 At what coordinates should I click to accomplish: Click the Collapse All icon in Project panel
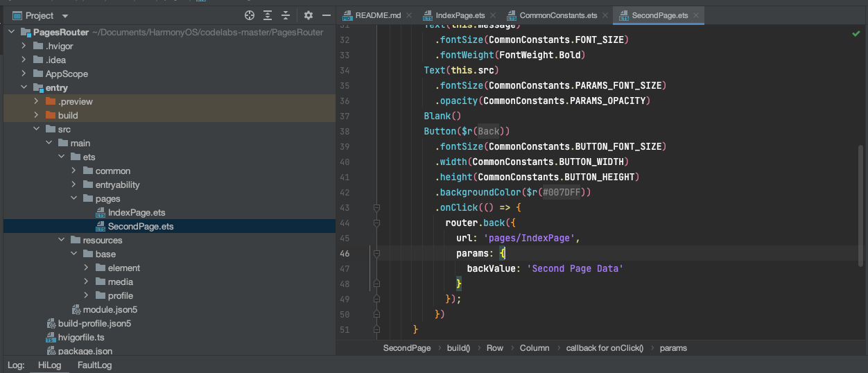(x=286, y=15)
